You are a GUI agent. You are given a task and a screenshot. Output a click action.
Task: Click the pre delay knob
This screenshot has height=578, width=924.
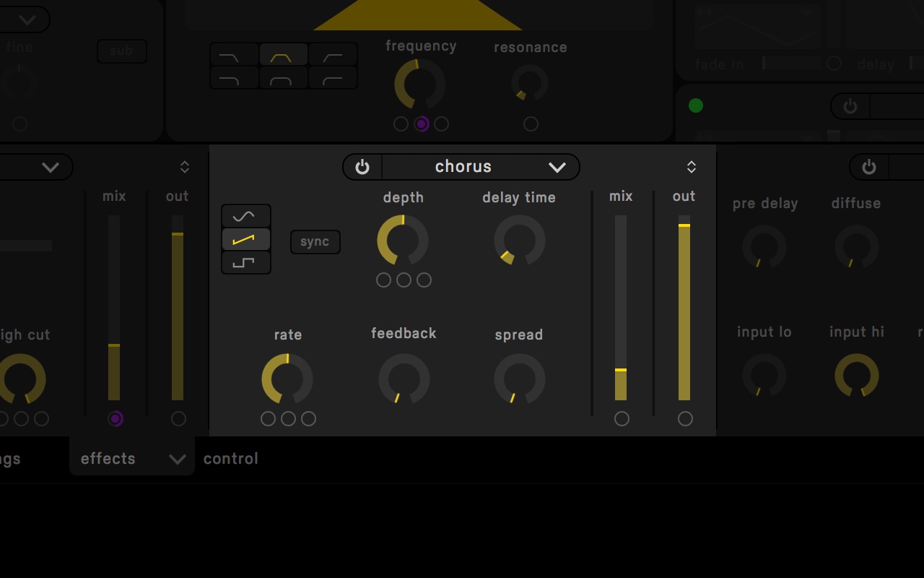[x=764, y=246]
